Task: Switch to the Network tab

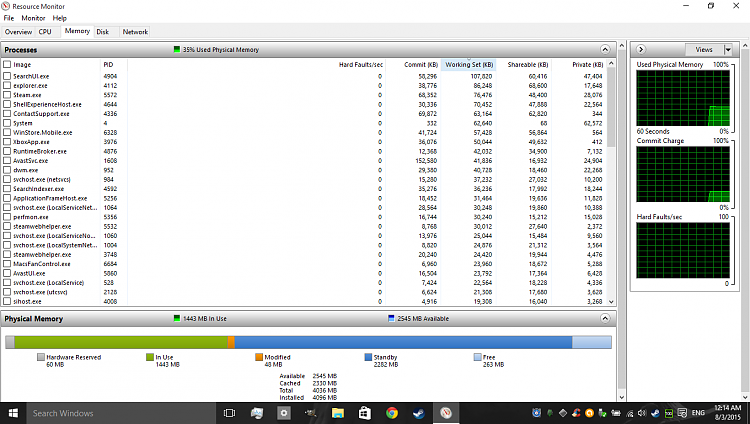Action: [135, 32]
